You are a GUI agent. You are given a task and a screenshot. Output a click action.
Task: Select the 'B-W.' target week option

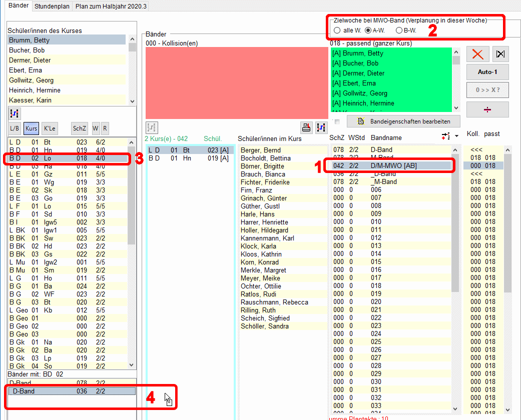point(399,30)
